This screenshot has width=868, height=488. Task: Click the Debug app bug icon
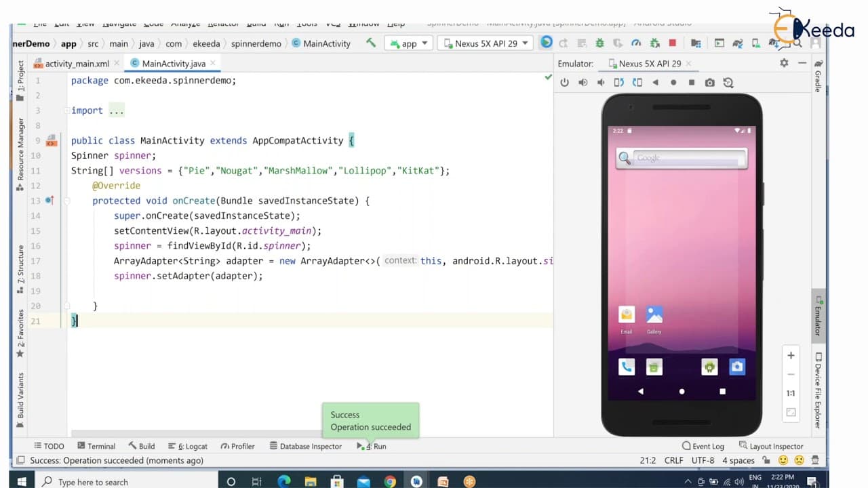coord(599,43)
